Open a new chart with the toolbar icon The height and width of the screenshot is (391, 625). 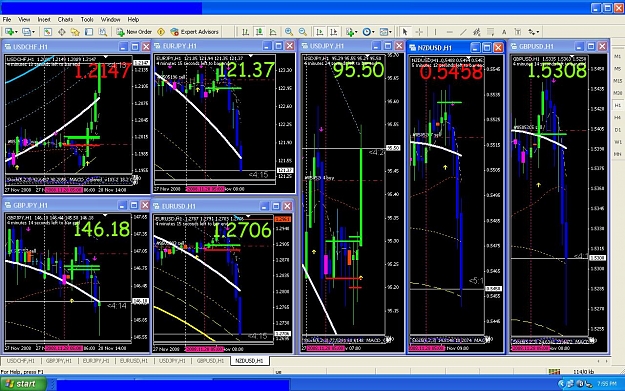(9, 32)
